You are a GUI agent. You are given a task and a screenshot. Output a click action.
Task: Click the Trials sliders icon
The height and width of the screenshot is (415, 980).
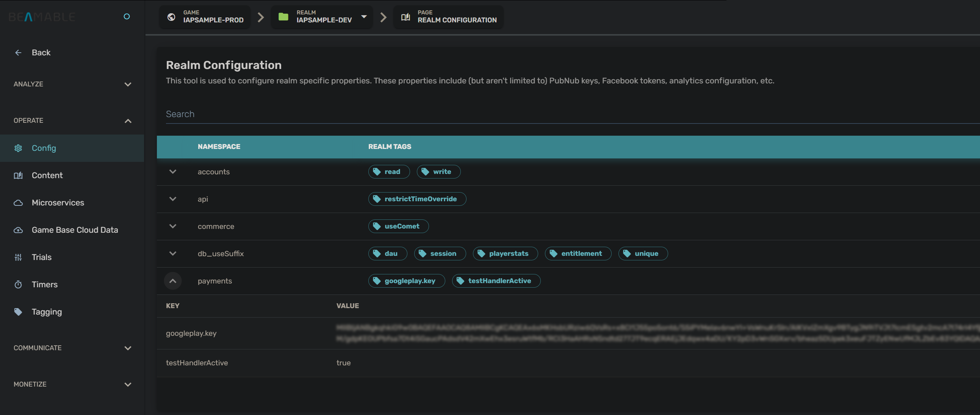tap(18, 257)
